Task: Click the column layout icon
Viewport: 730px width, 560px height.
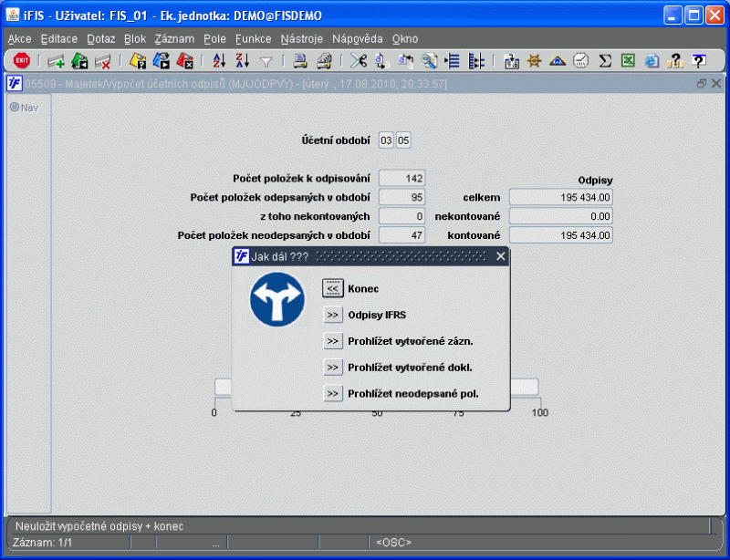Action: pyautogui.click(x=475, y=61)
